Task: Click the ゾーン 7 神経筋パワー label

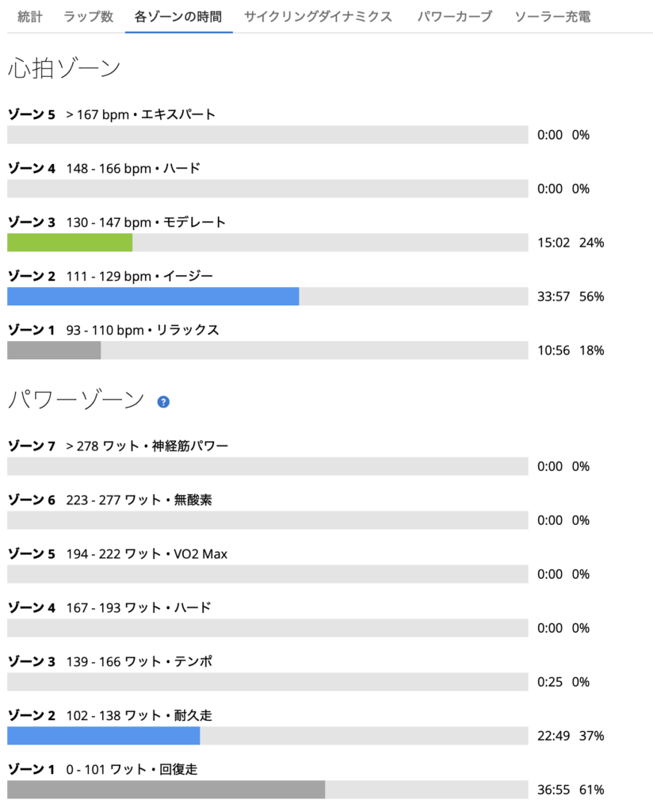Action: pyautogui.click(x=118, y=446)
